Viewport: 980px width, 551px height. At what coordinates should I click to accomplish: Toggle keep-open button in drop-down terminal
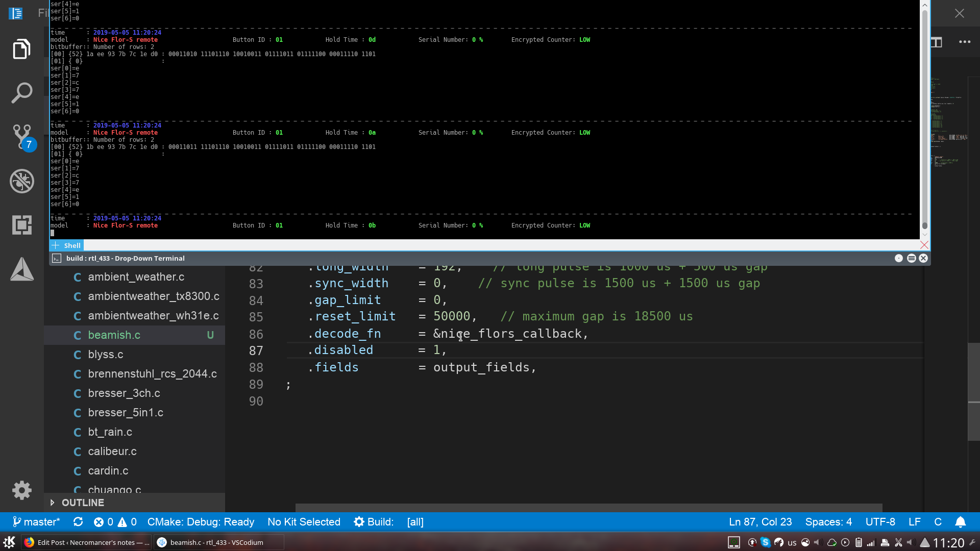click(899, 258)
